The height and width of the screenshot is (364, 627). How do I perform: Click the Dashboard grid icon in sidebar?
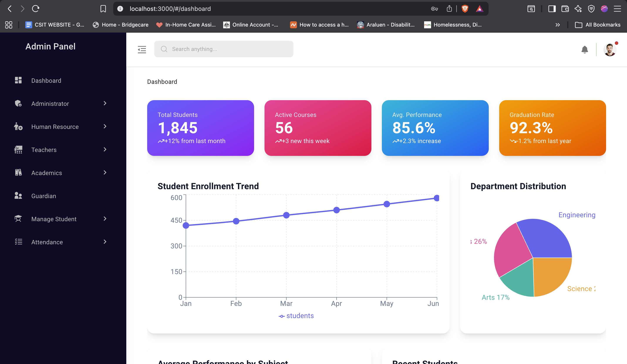pyautogui.click(x=18, y=80)
